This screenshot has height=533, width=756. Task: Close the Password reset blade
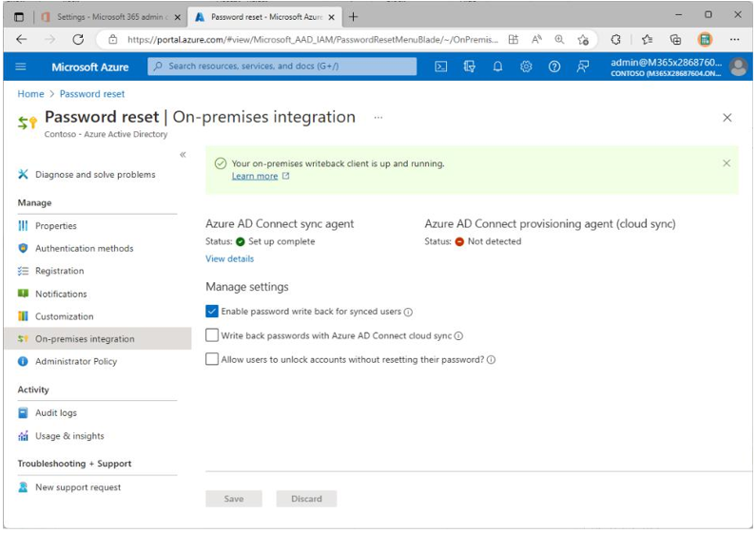click(x=727, y=118)
